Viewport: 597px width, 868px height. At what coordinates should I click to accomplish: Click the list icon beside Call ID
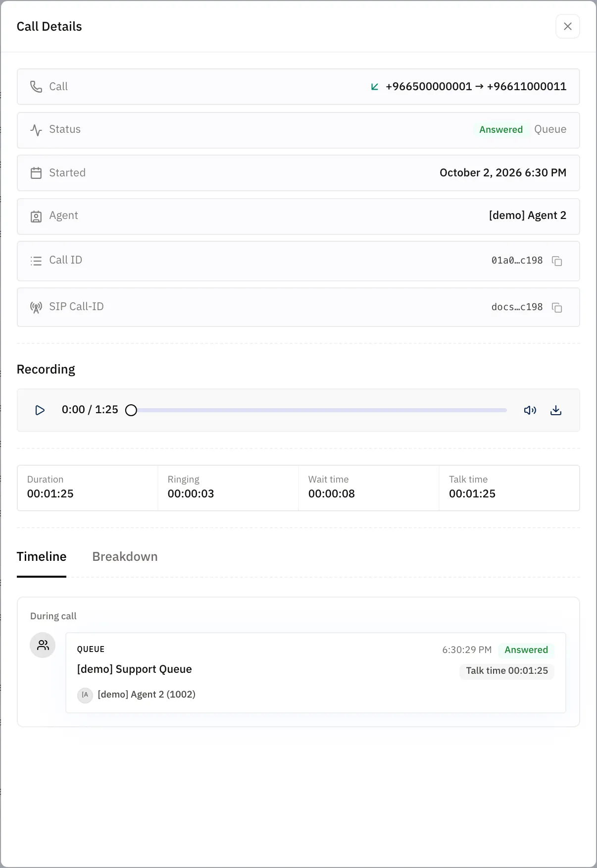(36, 261)
